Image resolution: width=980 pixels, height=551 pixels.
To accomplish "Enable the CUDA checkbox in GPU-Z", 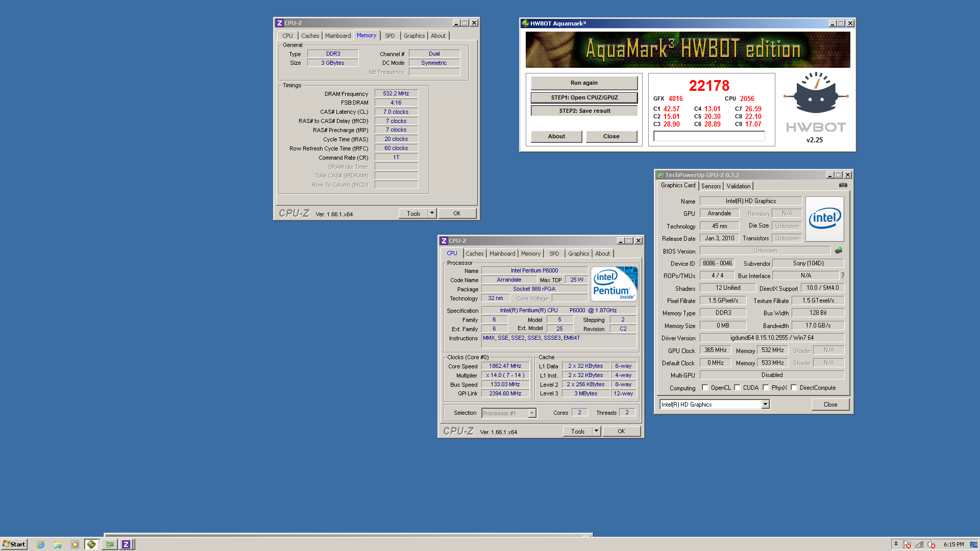I will [737, 388].
